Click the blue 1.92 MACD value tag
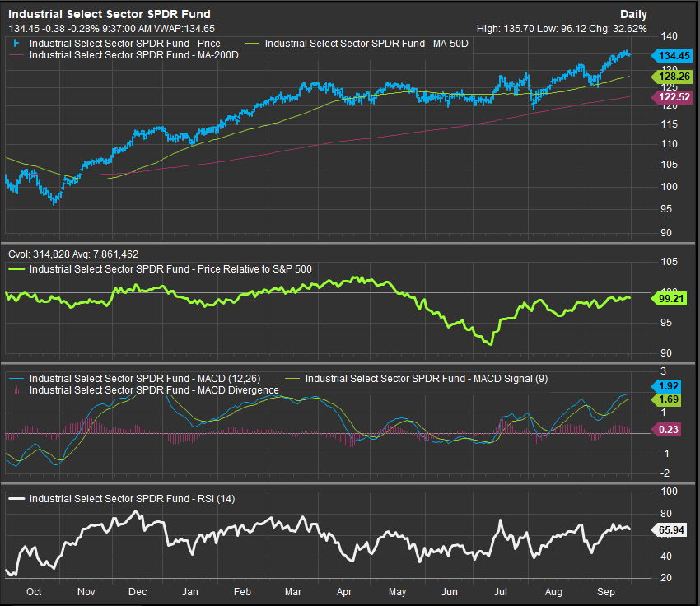The height and width of the screenshot is (606, 700). point(667,386)
